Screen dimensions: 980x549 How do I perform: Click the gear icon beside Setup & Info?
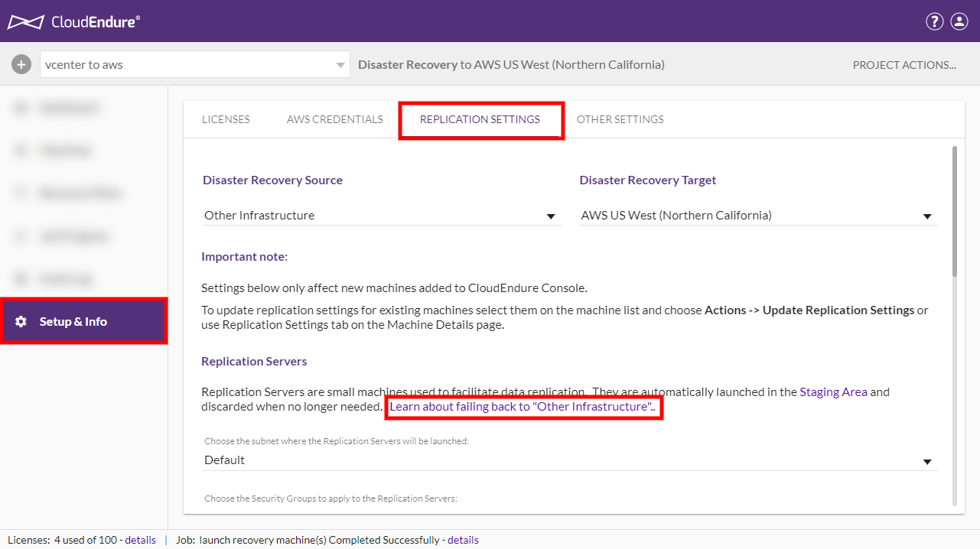pyautogui.click(x=21, y=322)
